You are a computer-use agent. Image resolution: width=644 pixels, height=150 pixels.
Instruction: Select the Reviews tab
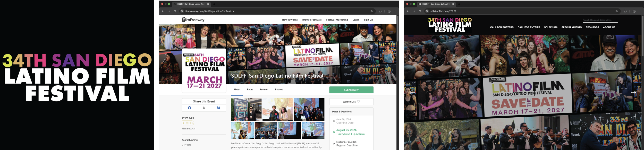click(x=264, y=89)
